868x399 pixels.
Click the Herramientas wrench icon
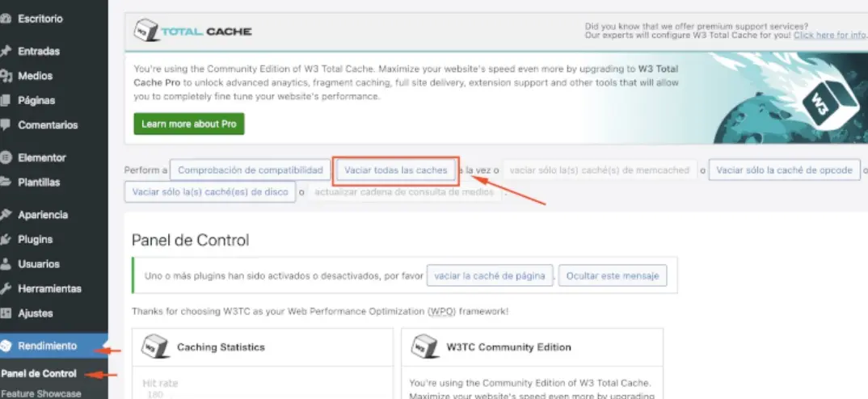[5, 289]
